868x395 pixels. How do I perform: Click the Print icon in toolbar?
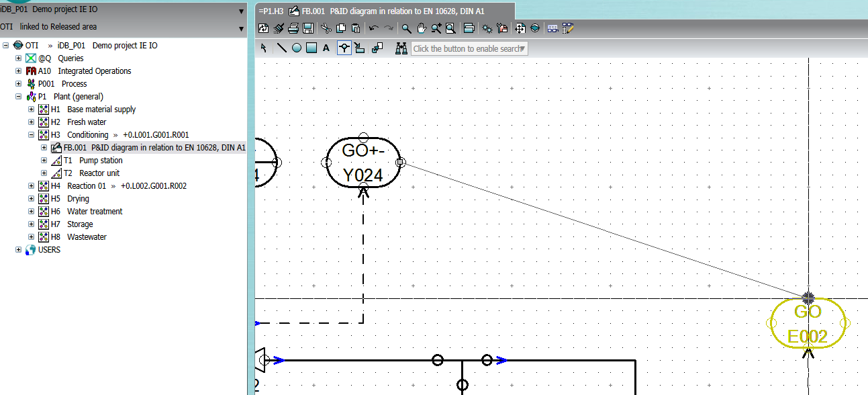pos(293,28)
